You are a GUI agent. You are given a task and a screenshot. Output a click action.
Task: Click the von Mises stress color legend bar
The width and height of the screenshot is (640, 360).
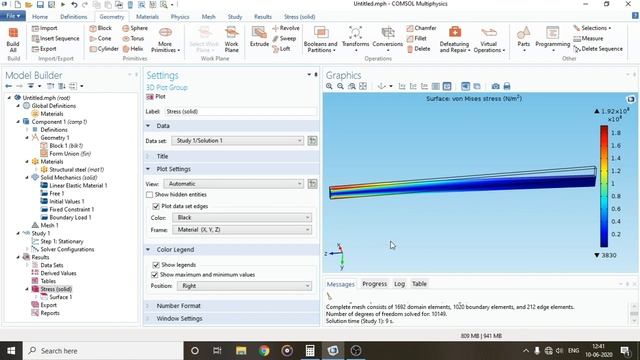coord(604,186)
